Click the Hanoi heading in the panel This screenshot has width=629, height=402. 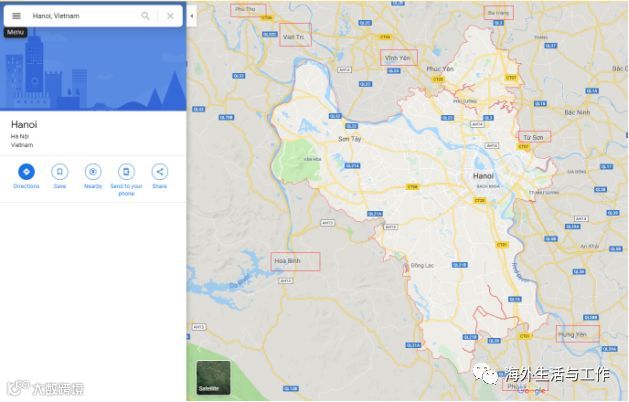[x=24, y=124]
